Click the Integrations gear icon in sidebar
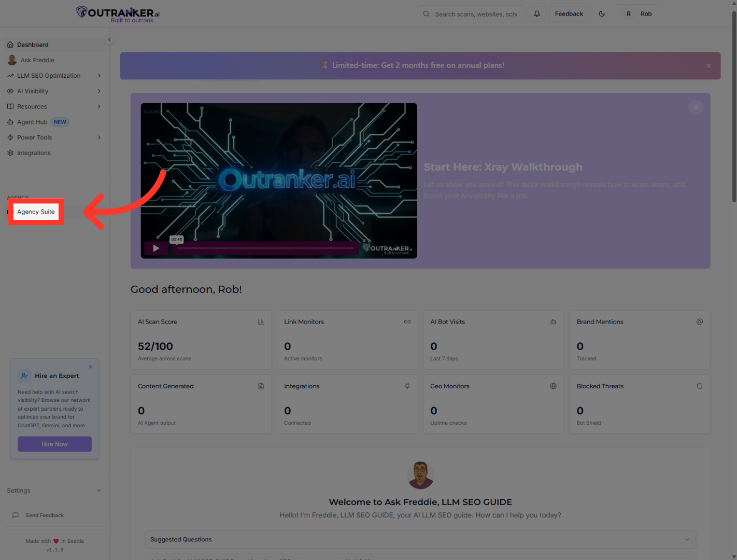 tap(10, 153)
